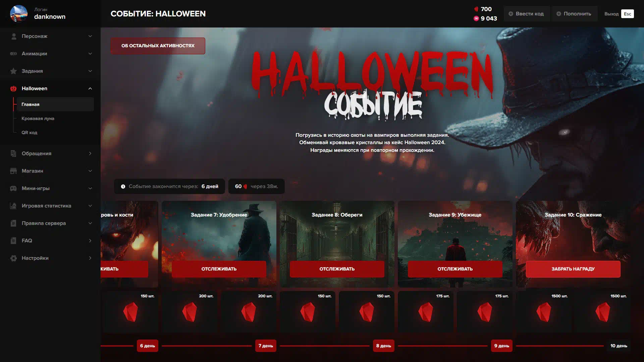Expand the Анимации section chevron
The width and height of the screenshot is (644, 362).
pos(90,54)
